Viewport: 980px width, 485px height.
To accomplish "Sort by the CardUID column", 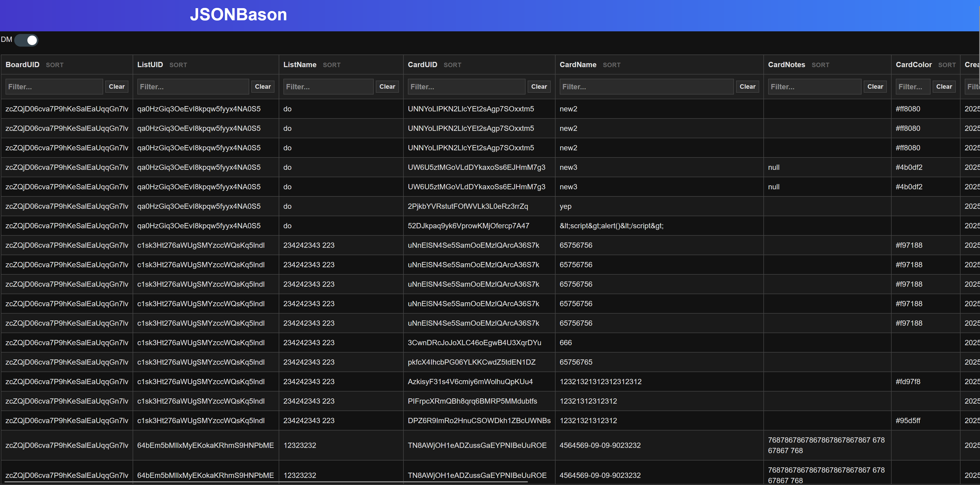I will click(x=452, y=65).
